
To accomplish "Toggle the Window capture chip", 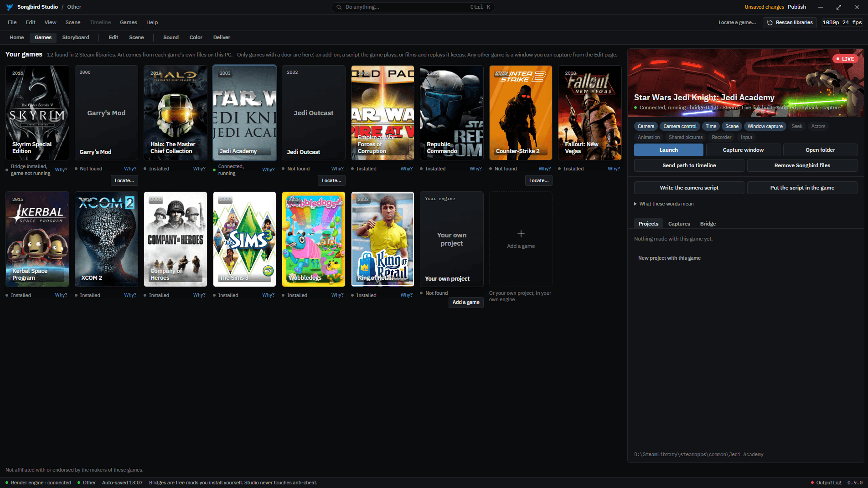I will (765, 126).
